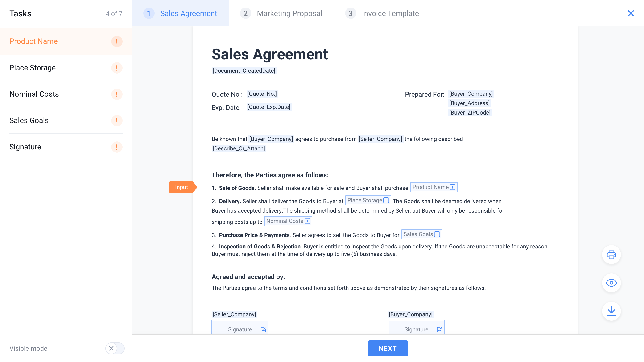Toggle the Visible mode switch
This screenshot has height=362, width=644.
[115, 348]
